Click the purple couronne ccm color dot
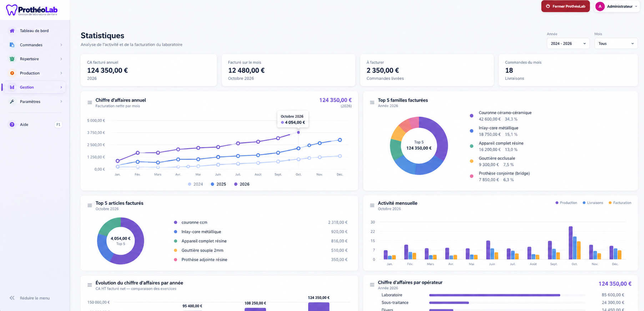The image size is (644, 311). 175,223
